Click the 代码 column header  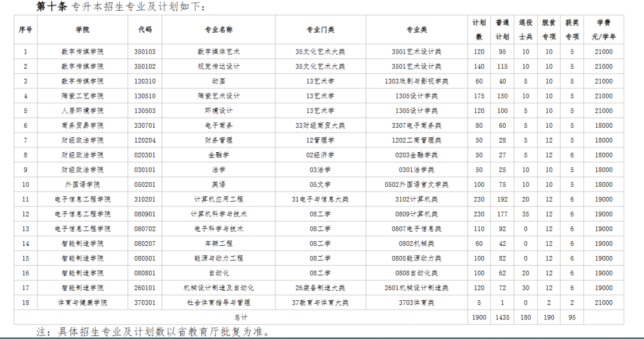pos(145,30)
